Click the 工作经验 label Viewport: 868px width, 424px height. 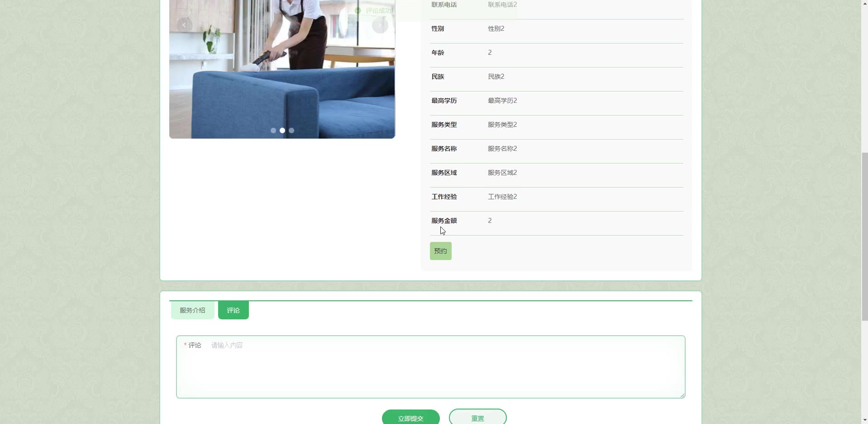(x=444, y=197)
